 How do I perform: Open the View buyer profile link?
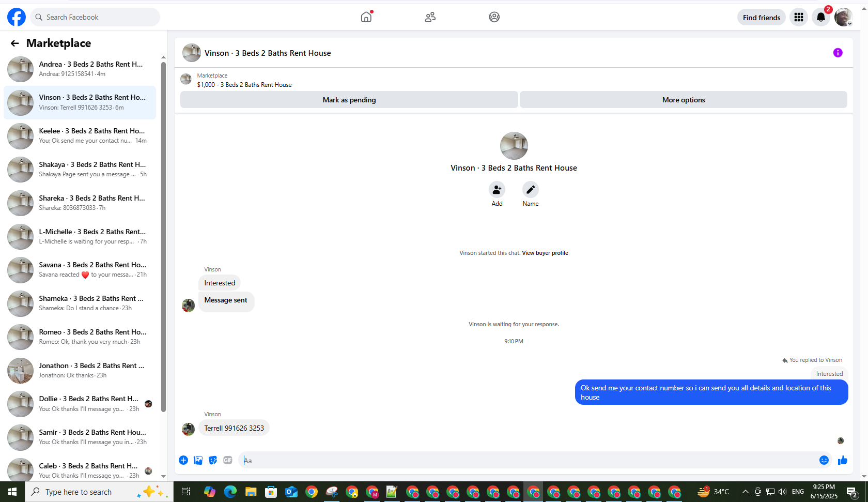coord(545,253)
